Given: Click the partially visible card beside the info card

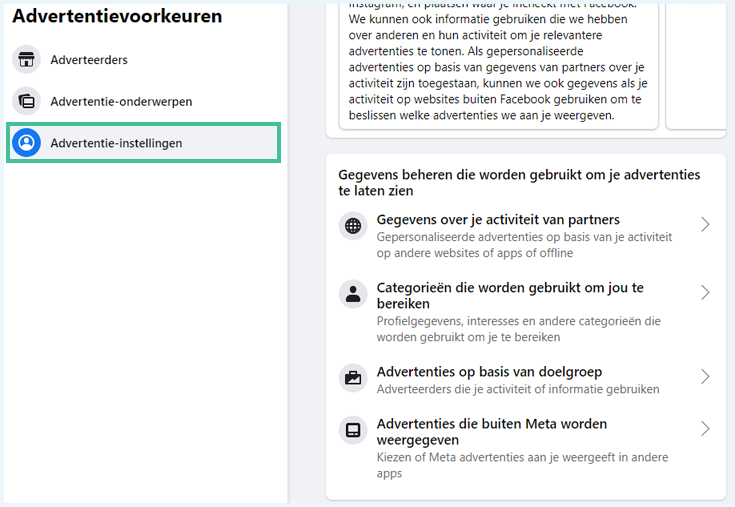Looking at the screenshot, I should tap(696, 66).
